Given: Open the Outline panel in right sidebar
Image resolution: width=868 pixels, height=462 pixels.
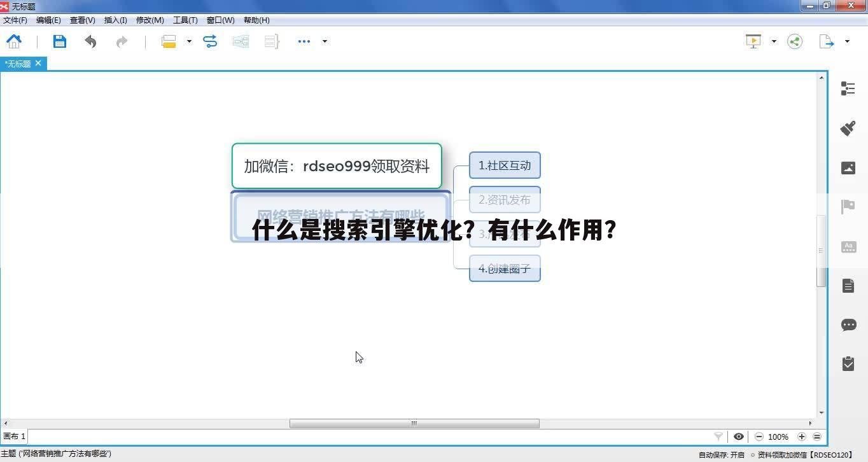Looking at the screenshot, I should pos(848,88).
